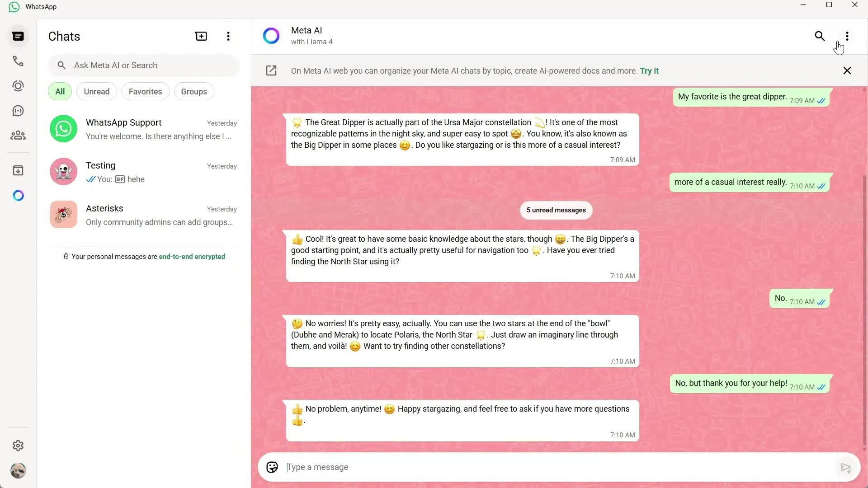Start searching the Meta AI conversation

point(820,36)
